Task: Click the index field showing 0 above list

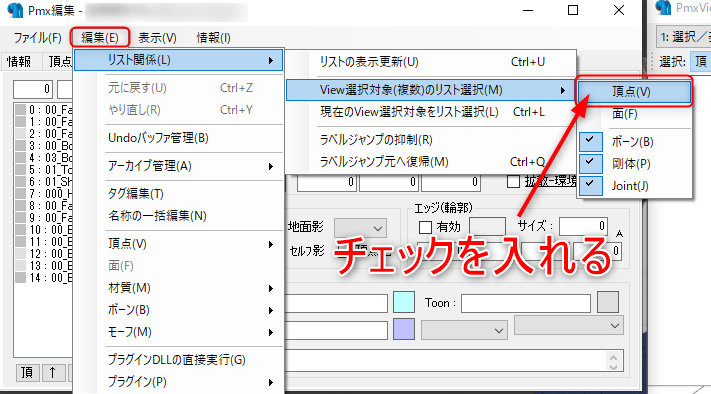Action: 33,89
